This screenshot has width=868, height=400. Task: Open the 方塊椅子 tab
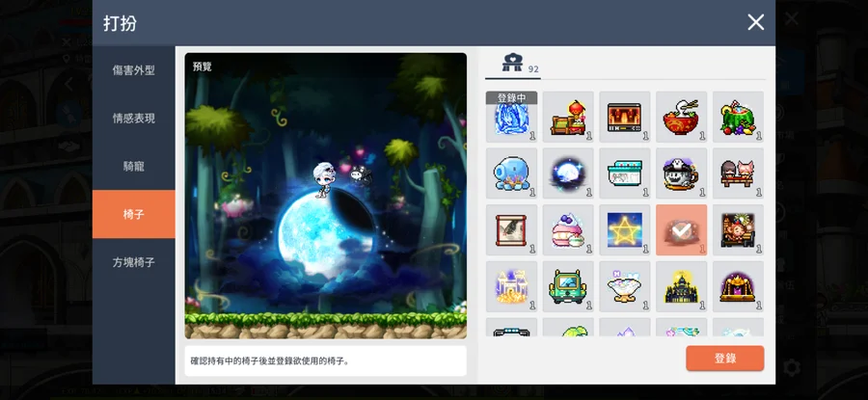coord(133,261)
